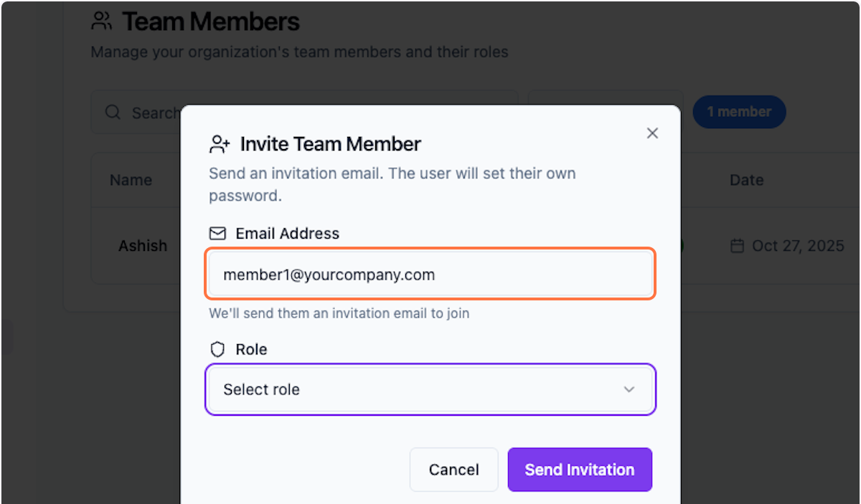Click the X to dismiss Invite Team Member dialog

click(652, 133)
